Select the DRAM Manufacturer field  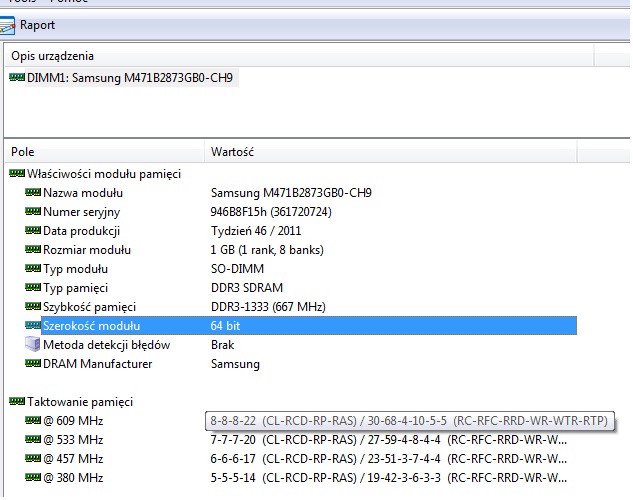click(x=98, y=364)
